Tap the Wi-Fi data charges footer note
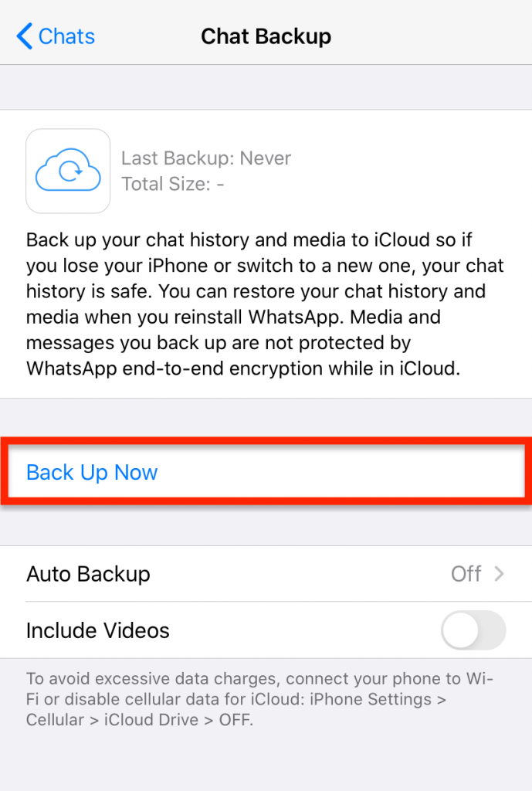Screen dimensions: 532x791 coord(259,698)
